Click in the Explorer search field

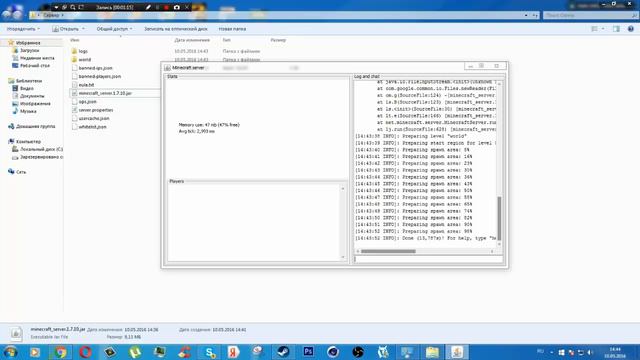pos(590,15)
